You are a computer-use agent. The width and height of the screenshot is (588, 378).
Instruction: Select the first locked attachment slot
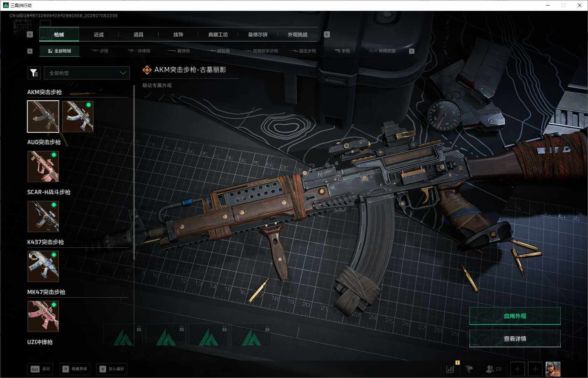123,335
